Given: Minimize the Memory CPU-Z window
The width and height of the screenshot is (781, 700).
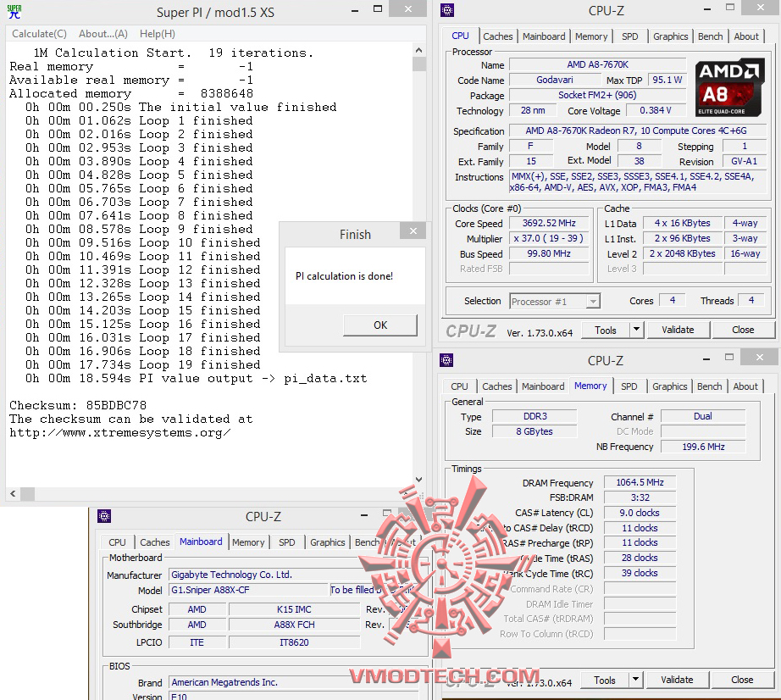Looking at the screenshot, I should tap(706, 359).
